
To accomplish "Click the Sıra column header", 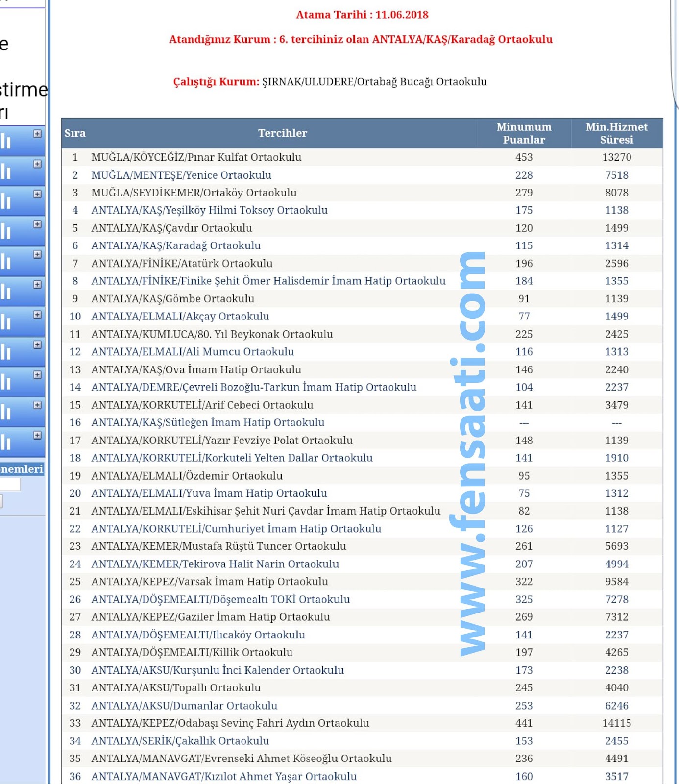I will pos(75,133).
